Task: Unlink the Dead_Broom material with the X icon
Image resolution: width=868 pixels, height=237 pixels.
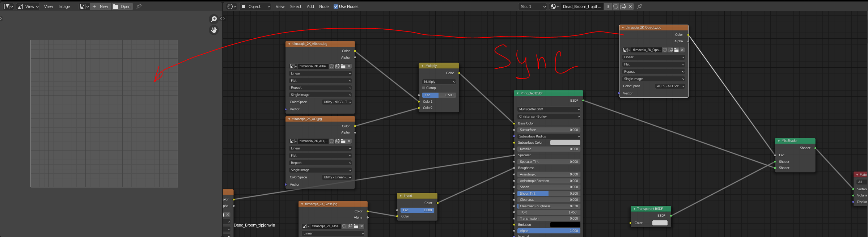Action: [x=630, y=7]
